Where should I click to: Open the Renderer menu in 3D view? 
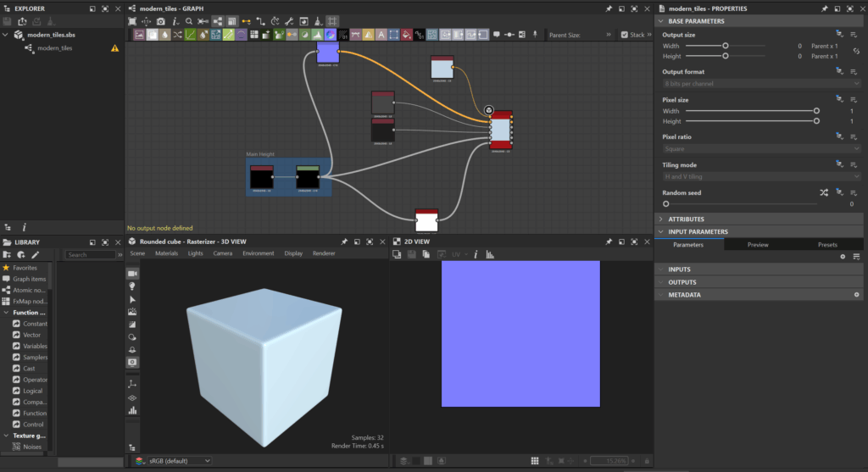(324, 253)
